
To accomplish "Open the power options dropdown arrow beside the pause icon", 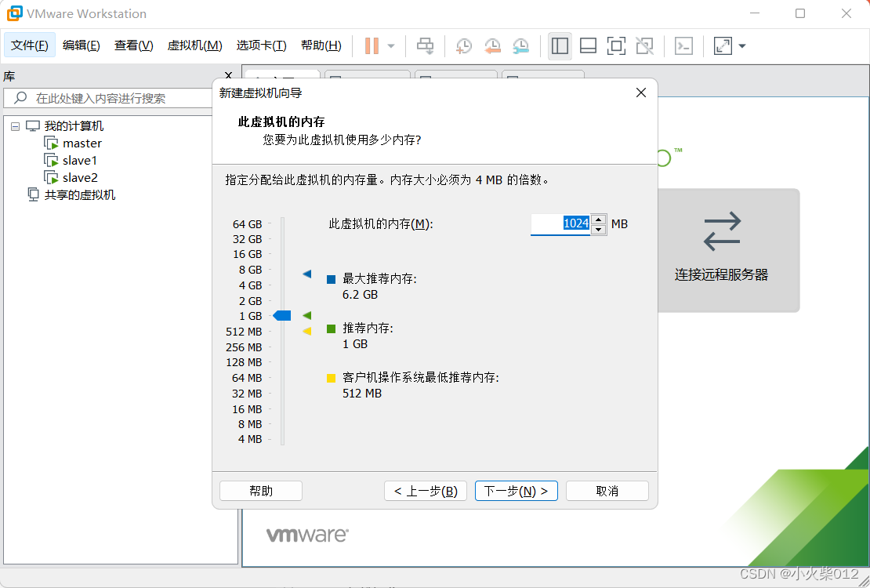I will [x=391, y=46].
